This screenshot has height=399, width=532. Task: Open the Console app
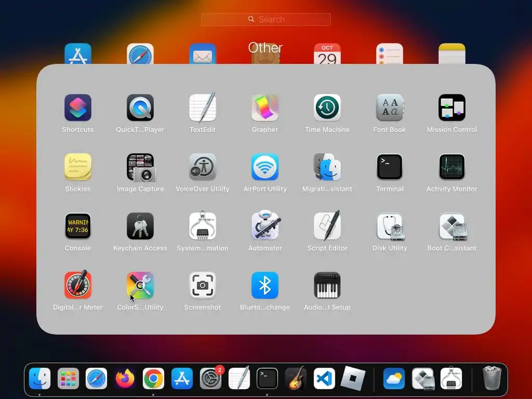coord(78,227)
